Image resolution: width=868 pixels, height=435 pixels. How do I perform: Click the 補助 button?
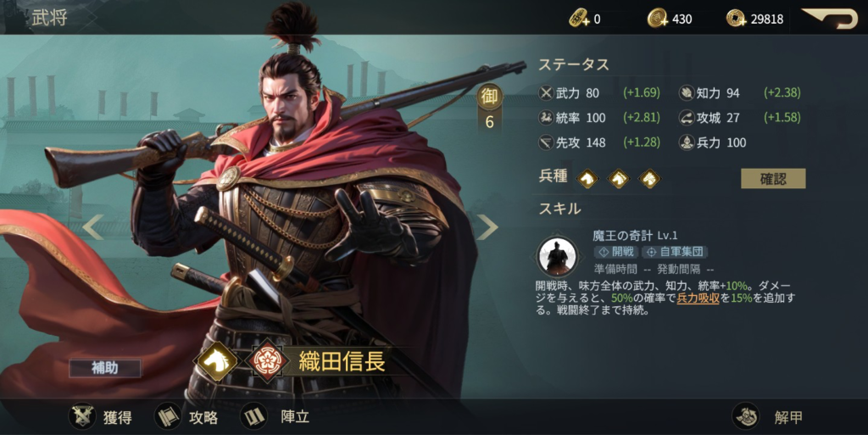click(104, 368)
